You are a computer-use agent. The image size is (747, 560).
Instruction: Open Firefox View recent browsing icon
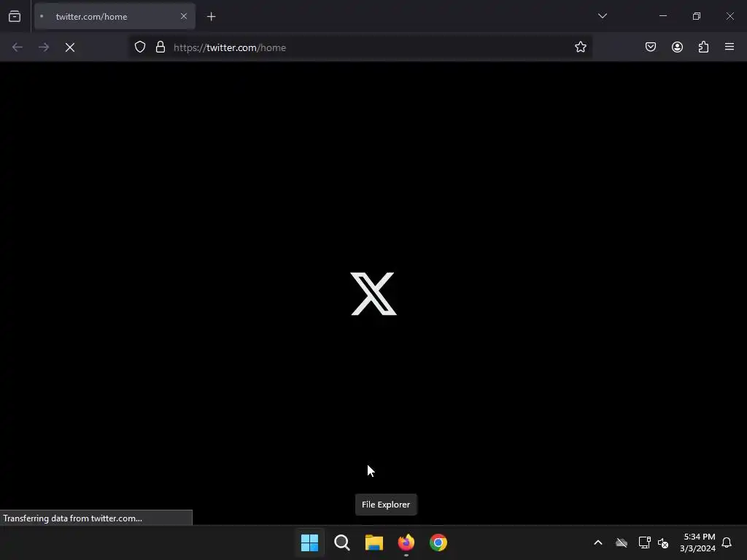(x=15, y=17)
